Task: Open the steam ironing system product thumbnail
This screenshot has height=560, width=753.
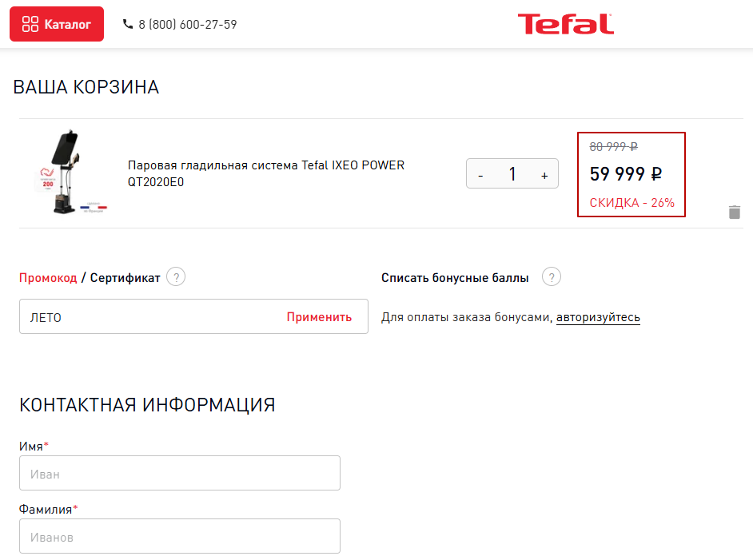Action: pos(71,172)
